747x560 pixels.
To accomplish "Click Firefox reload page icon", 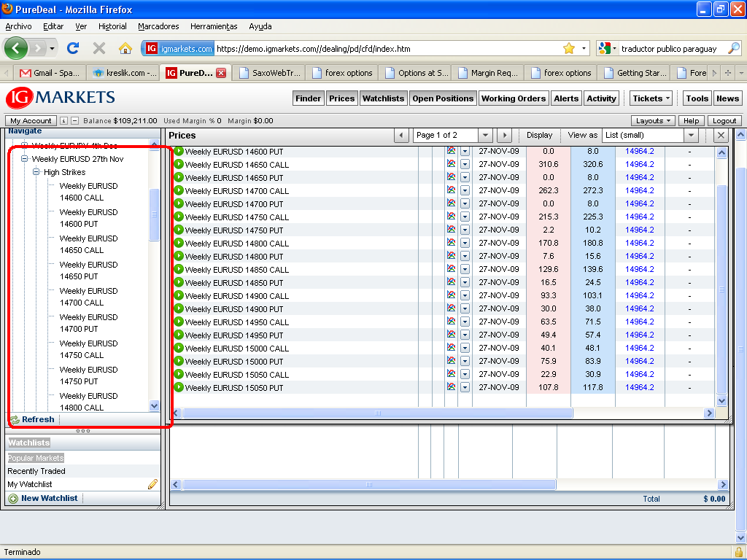I will 72,49.
